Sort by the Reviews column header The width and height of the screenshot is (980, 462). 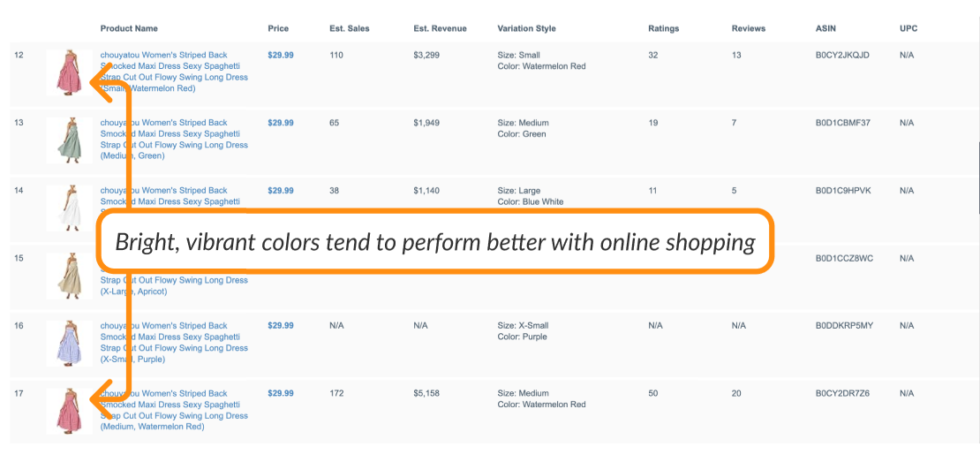(x=749, y=29)
